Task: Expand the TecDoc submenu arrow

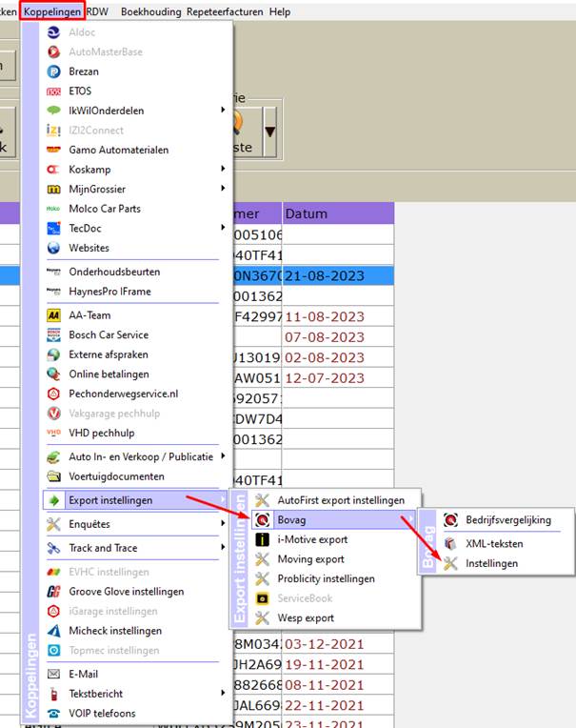Action: pos(223,228)
